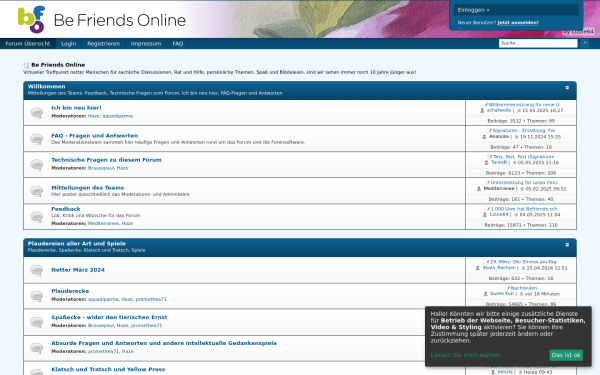Click forum icon beside Absurde Fragen und Antworten
Screen dimensions: 600x375
click(x=37, y=348)
